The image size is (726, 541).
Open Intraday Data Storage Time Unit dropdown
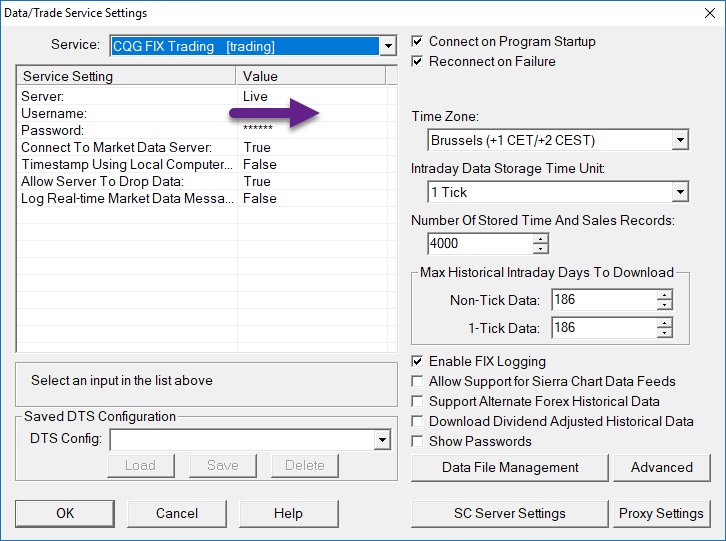pos(680,192)
